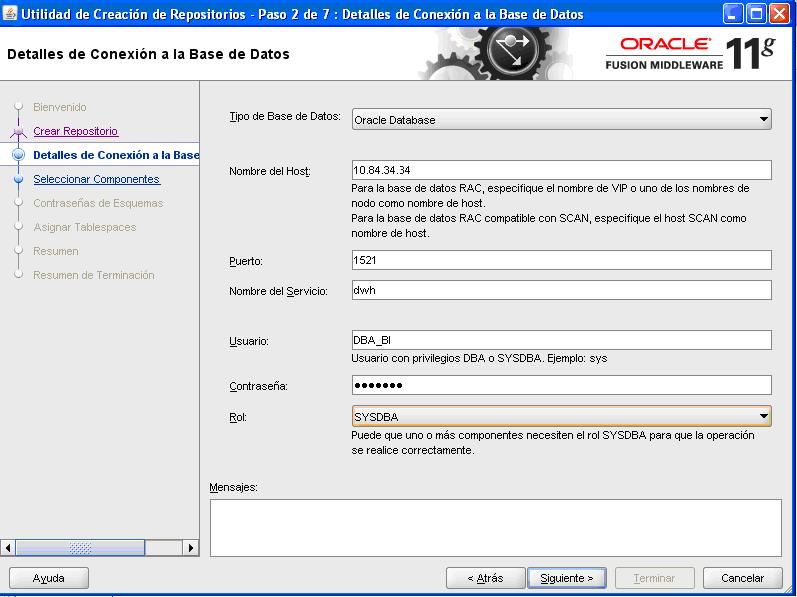Click the Nombre del Servicio field
The width and height of the screenshot is (797, 597).
coord(561,290)
